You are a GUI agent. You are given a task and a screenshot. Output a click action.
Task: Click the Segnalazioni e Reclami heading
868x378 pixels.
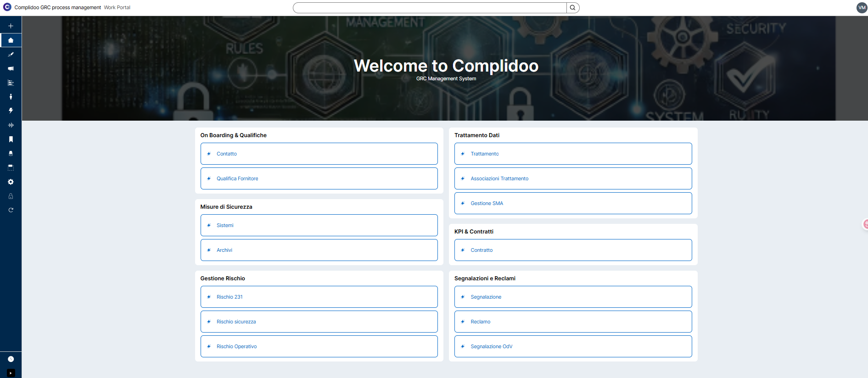click(x=485, y=278)
